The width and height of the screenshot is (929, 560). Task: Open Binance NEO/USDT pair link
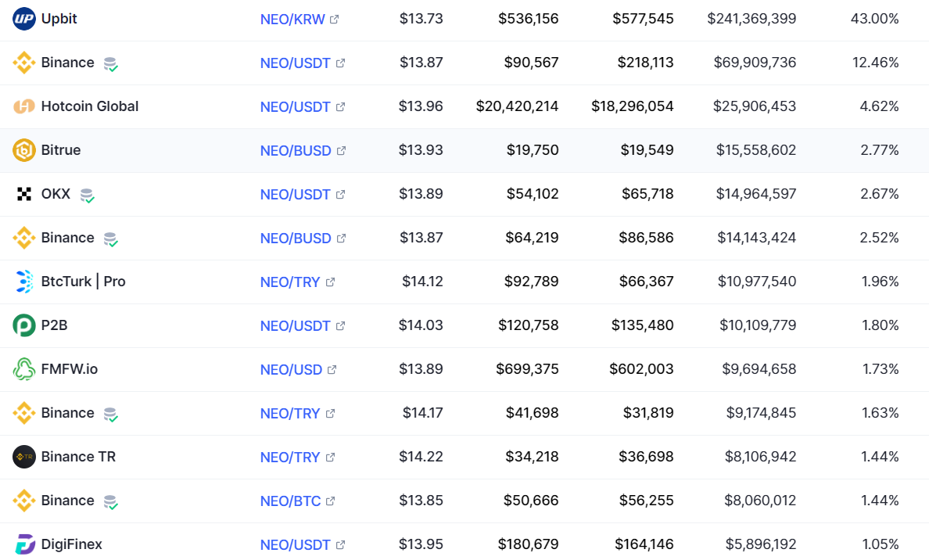tap(295, 63)
